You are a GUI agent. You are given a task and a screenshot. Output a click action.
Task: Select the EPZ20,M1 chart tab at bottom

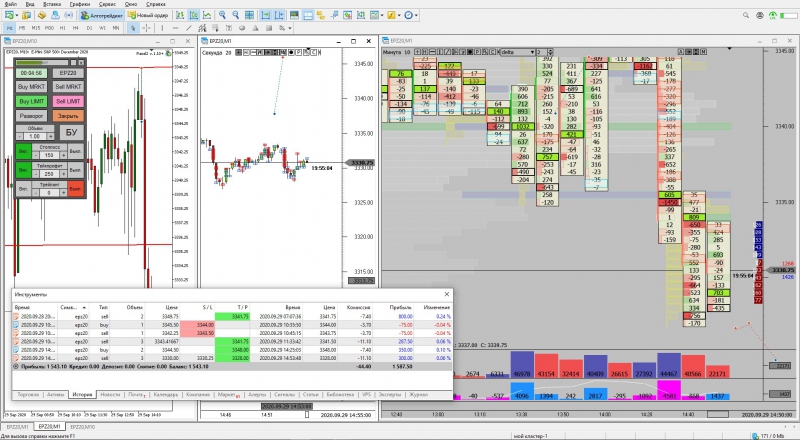coord(49,426)
